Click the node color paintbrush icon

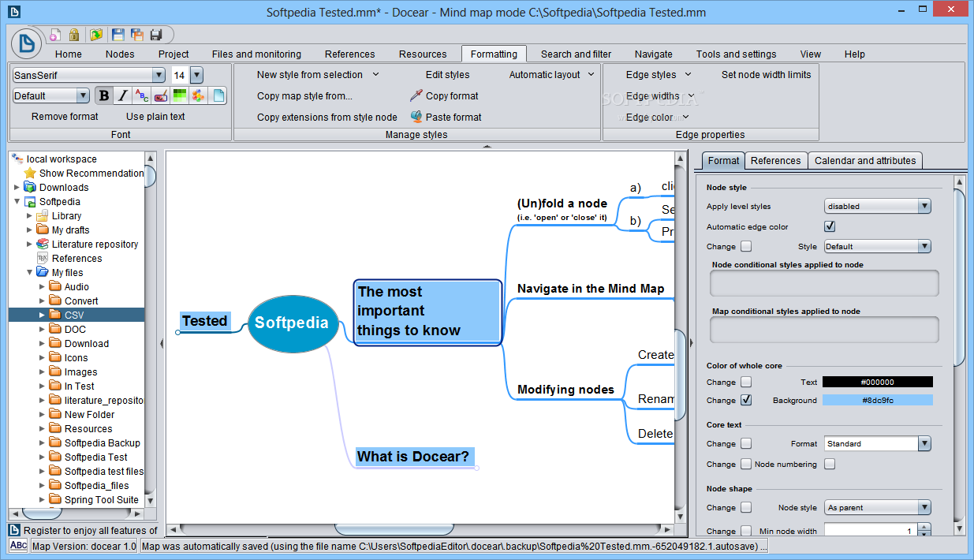pos(161,95)
